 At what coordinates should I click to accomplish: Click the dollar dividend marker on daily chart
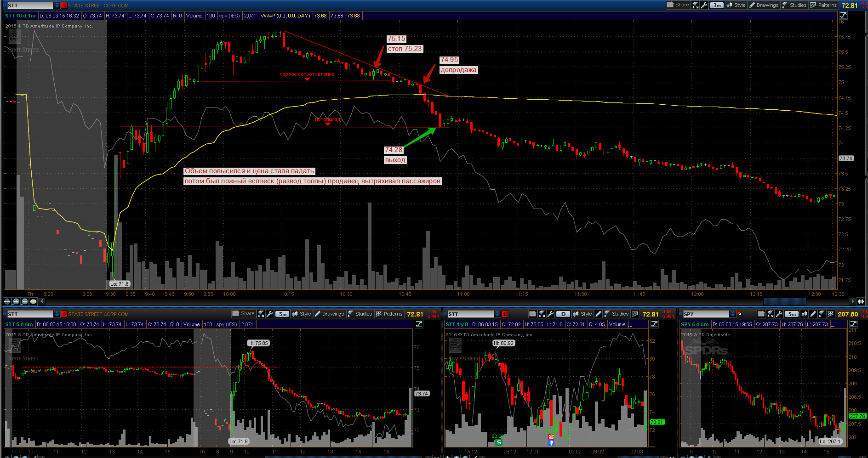pos(498,442)
